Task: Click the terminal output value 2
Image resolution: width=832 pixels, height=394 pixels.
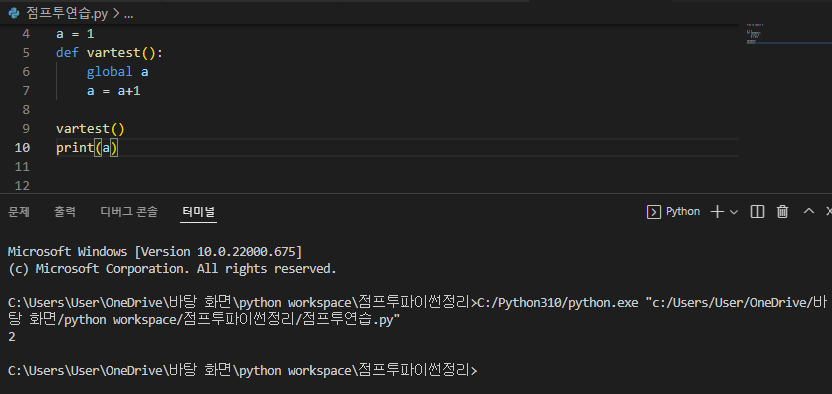Action: [x=12, y=337]
